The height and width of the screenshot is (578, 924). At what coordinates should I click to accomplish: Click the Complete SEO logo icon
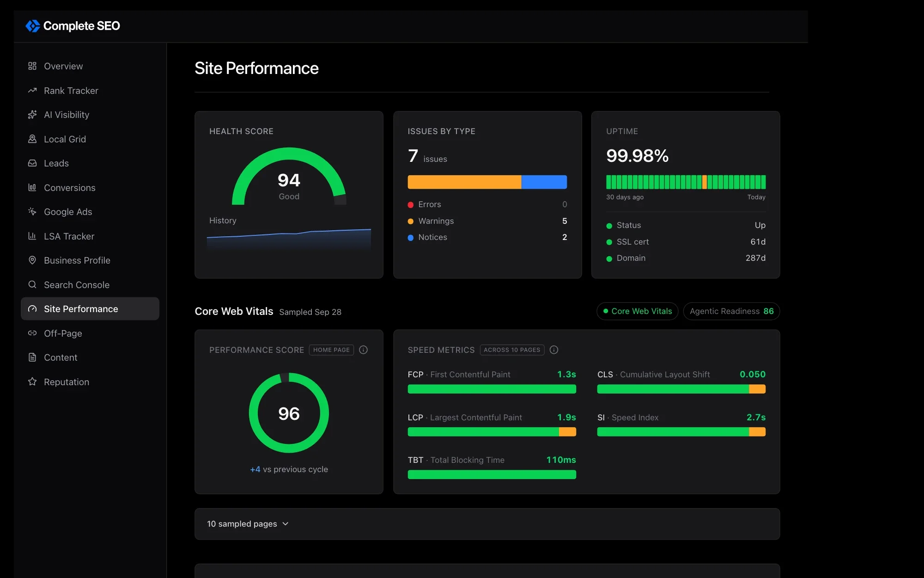(x=33, y=26)
